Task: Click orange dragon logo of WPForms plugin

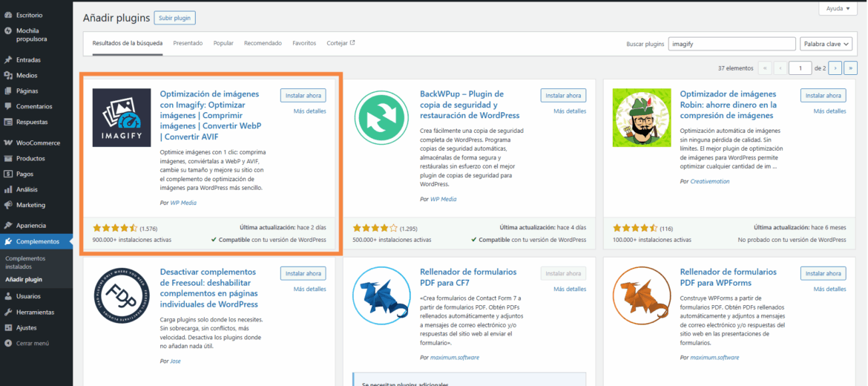Action: tap(642, 295)
